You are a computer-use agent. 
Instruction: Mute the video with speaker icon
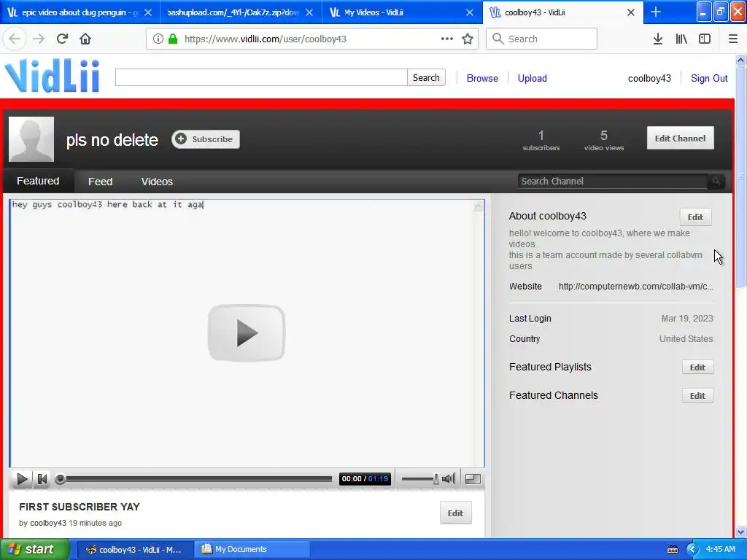[449, 478]
